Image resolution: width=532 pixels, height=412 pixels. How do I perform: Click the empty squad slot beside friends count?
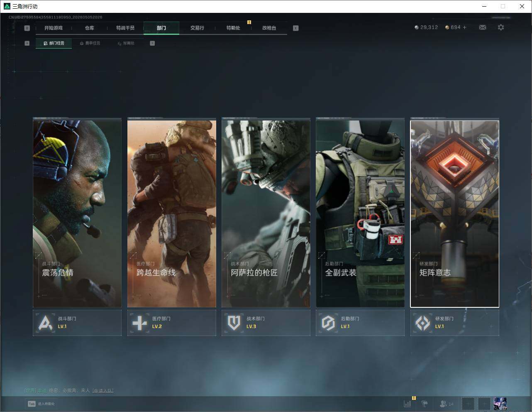468,403
